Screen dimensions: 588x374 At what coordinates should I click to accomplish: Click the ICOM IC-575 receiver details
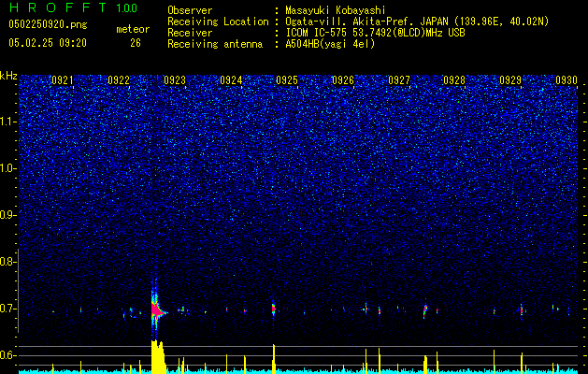[375, 33]
